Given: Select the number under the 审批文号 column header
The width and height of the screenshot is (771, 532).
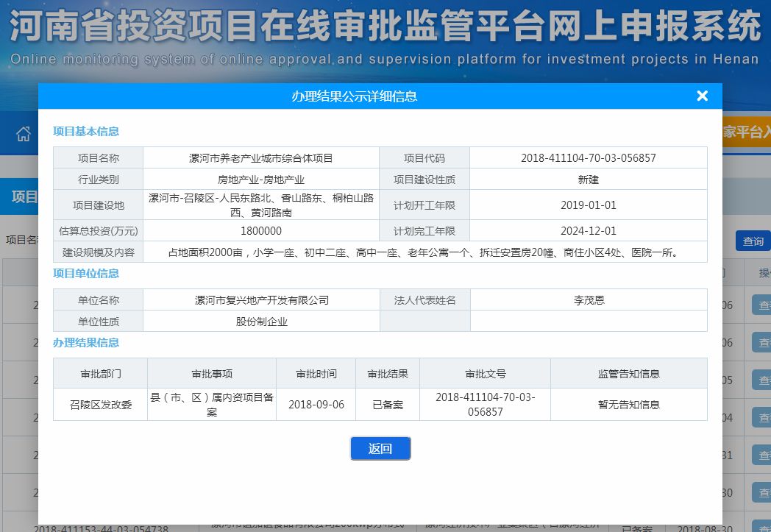Looking at the screenshot, I should [x=486, y=405].
